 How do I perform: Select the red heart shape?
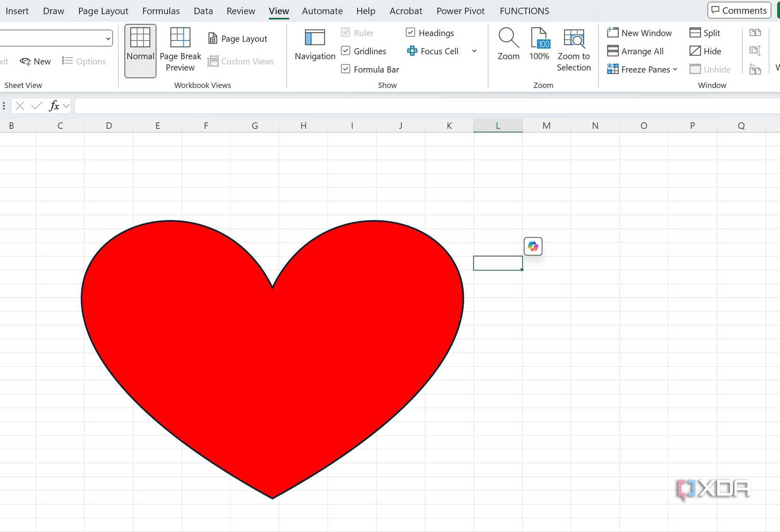tap(272, 354)
